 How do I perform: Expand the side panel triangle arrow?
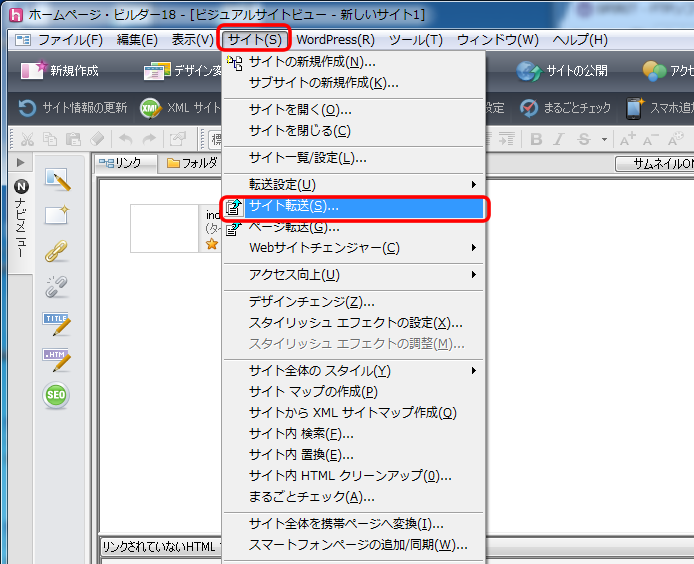(20, 162)
